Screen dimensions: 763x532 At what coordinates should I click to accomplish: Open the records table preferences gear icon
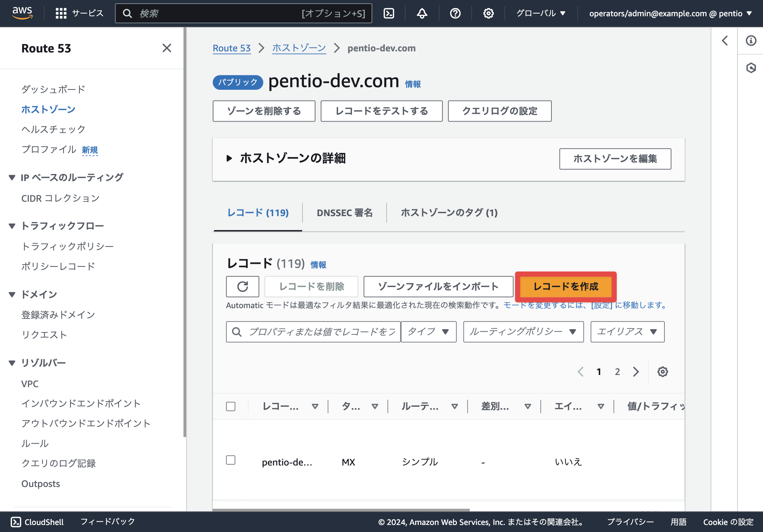663,372
